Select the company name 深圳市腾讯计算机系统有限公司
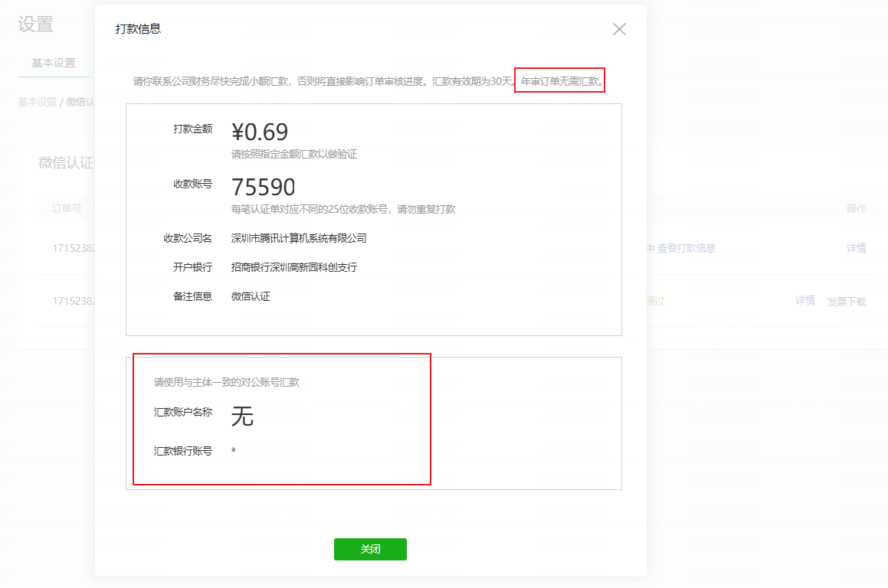The height and width of the screenshot is (588, 888). pyautogui.click(x=299, y=238)
